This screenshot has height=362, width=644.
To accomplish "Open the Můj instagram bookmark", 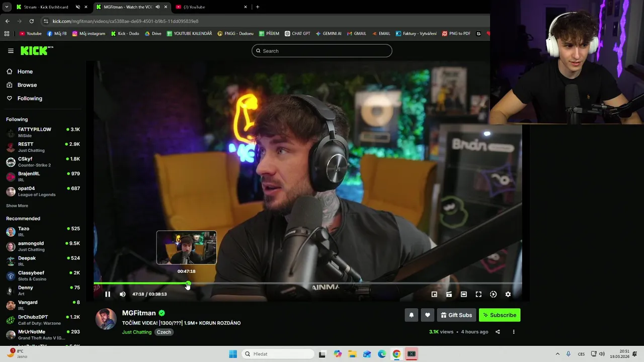I will click(x=89, y=34).
